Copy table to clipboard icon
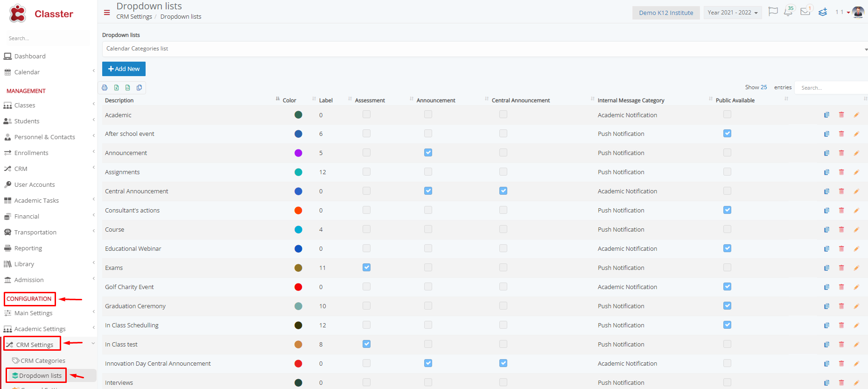The height and width of the screenshot is (389, 868). [x=139, y=87]
